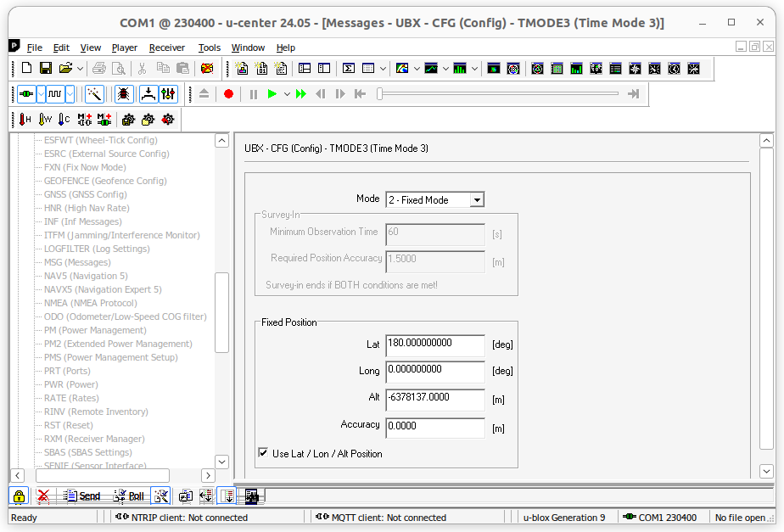784x532 pixels.
Task: Open the dropdown arrow beside the Connect icon
Action: [41, 93]
